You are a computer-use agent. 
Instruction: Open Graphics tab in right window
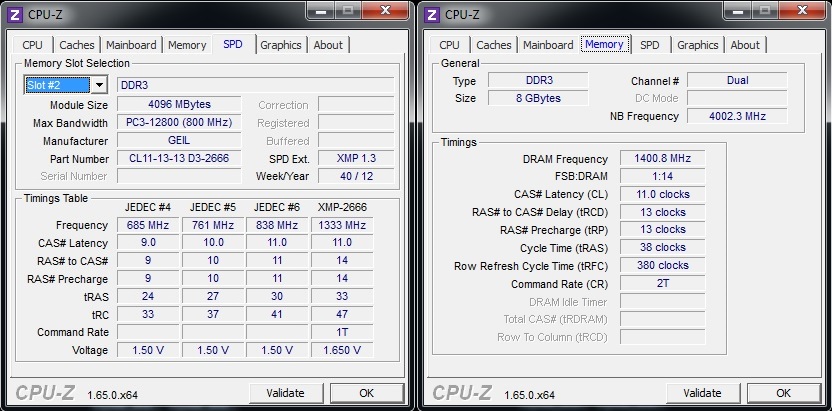click(698, 45)
